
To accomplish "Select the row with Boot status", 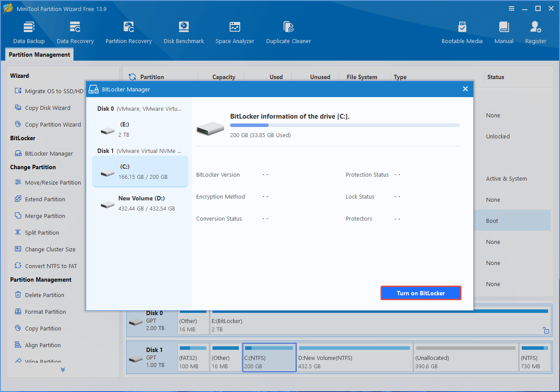I will click(x=512, y=221).
